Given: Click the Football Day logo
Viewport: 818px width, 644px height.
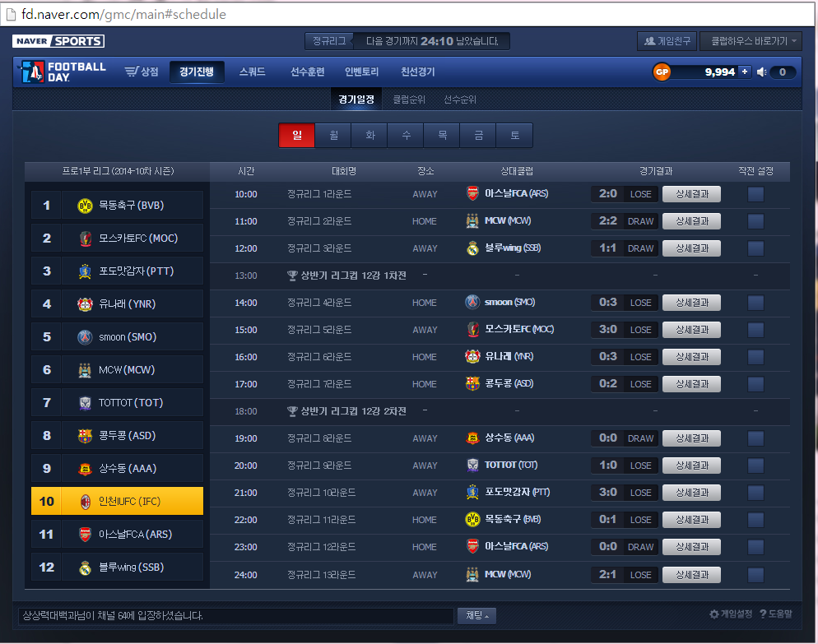Looking at the screenshot, I should [x=63, y=72].
